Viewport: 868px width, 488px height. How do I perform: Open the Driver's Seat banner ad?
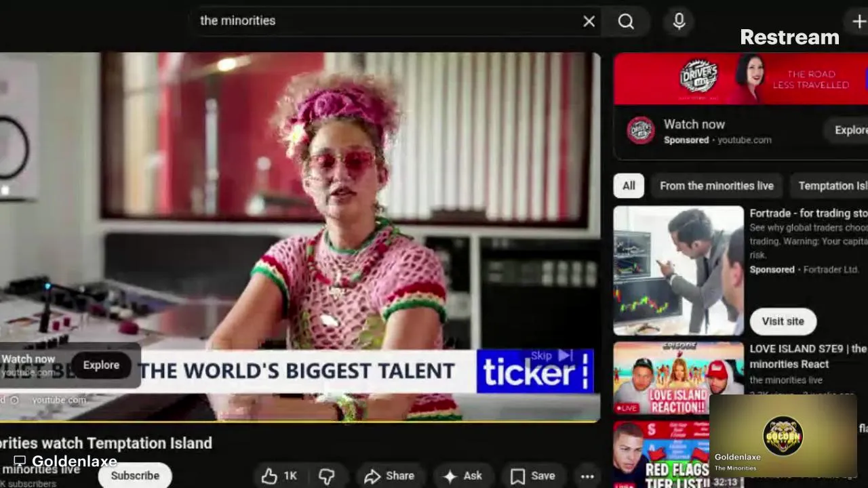741,79
